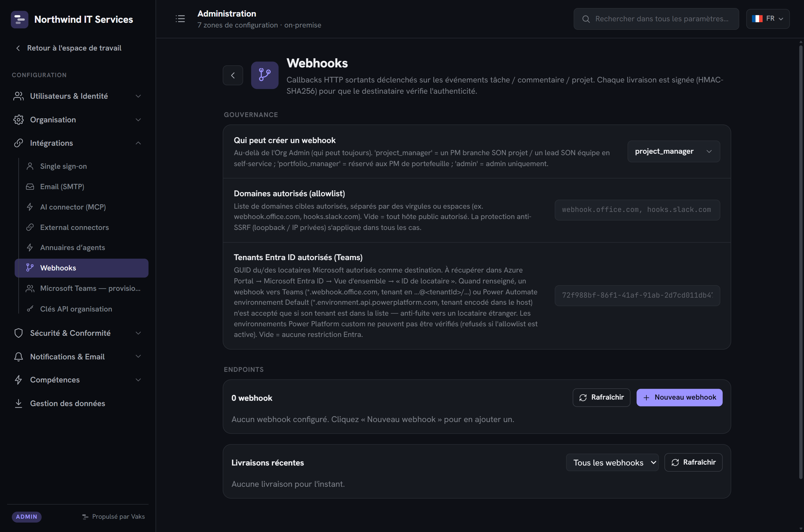Viewport: 804px width, 532px height.
Task: Click the Clés API key icon
Action: [30, 309]
